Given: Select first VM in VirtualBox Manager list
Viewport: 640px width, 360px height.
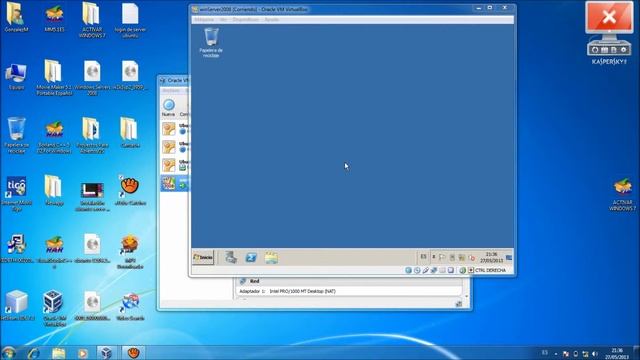Looking at the screenshot, I should point(175,129).
